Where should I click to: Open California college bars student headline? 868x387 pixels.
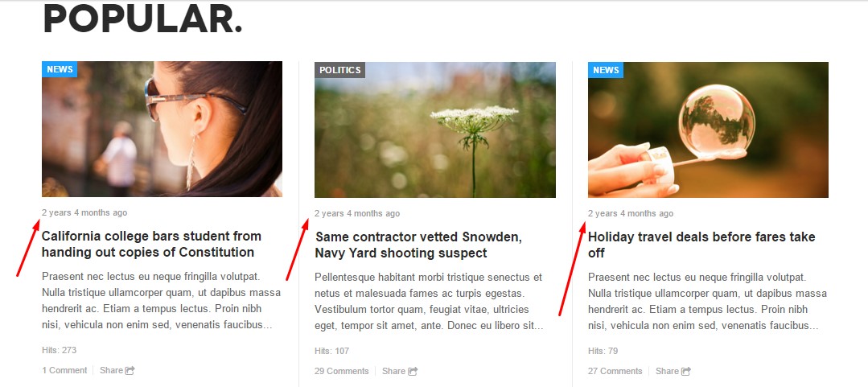(x=152, y=244)
